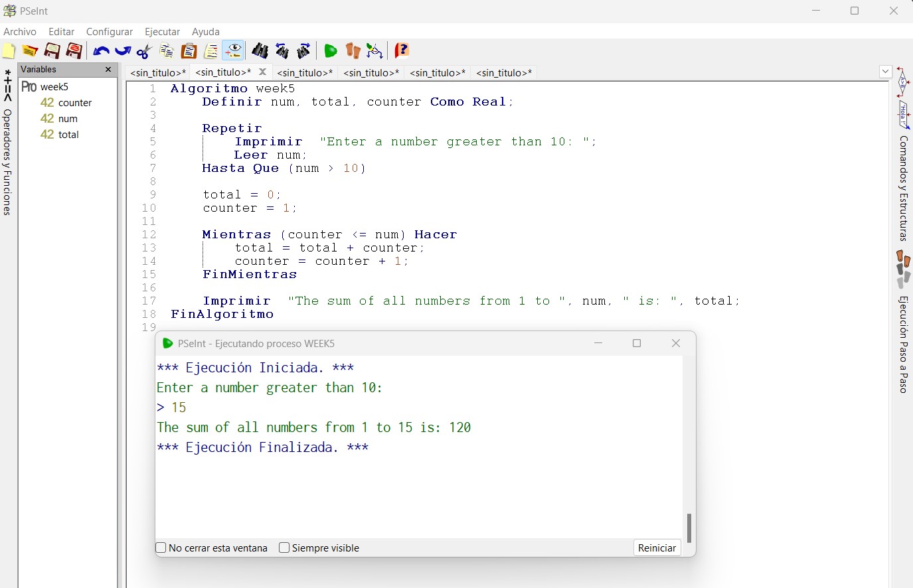Redo the last undone edit
The image size is (913, 588).
(123, 51)
